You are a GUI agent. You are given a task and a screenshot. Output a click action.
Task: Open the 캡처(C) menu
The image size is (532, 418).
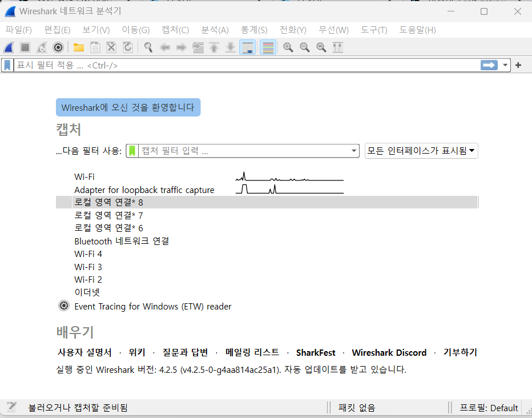click(175, 30)
